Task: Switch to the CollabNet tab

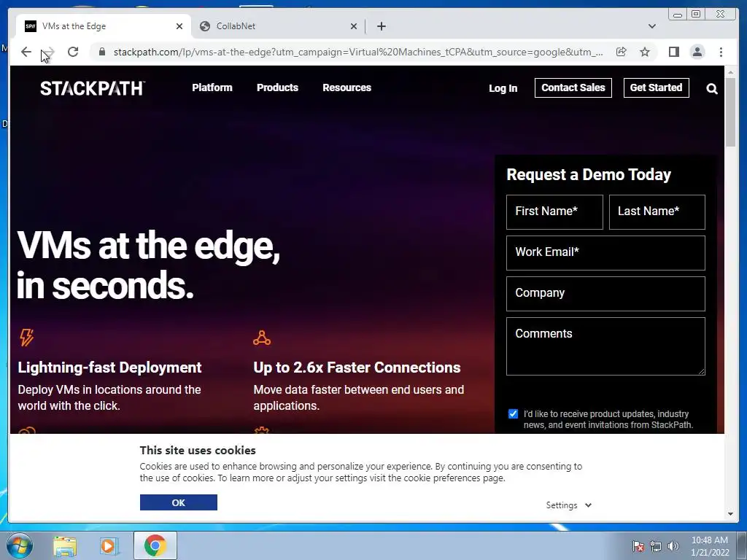Action: click(x=279, y=26)
